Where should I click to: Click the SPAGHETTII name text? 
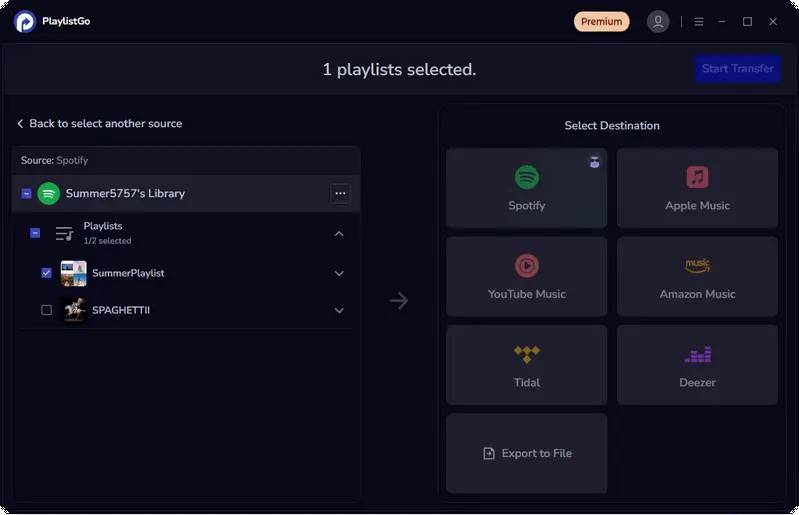point(121,310)
